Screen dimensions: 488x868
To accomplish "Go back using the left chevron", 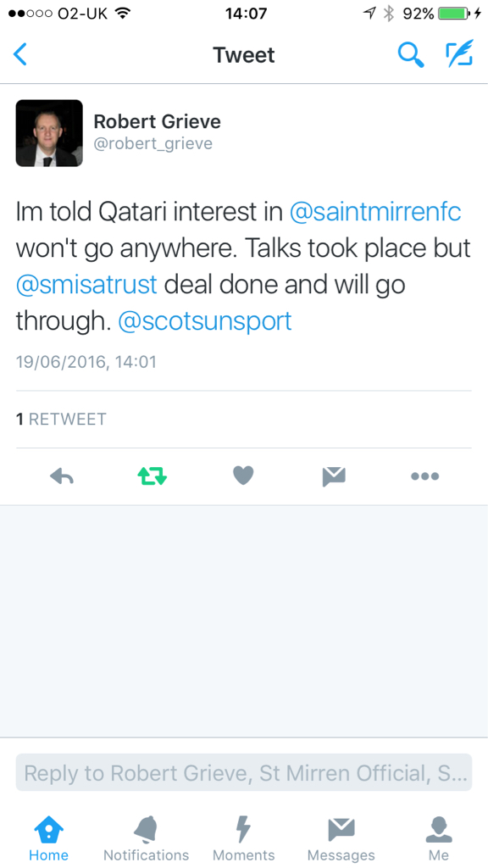I will pos(20,55).
